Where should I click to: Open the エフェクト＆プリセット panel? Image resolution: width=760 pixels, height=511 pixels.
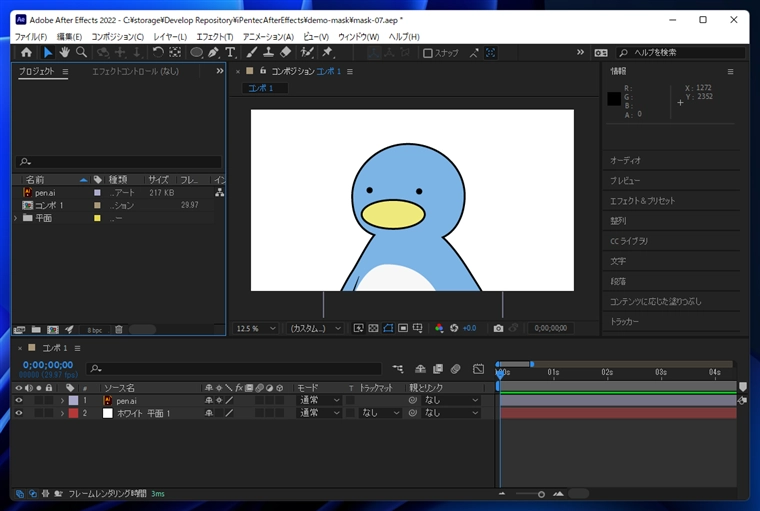tap(642, 201)
